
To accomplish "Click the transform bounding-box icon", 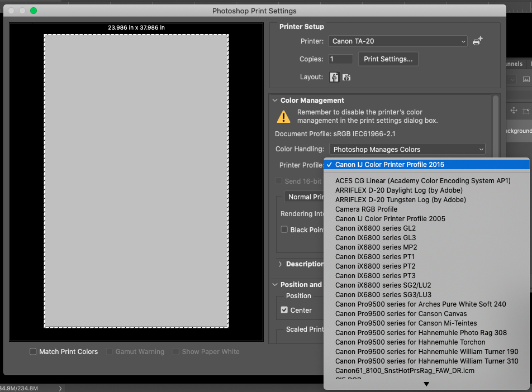I will 526,111.
